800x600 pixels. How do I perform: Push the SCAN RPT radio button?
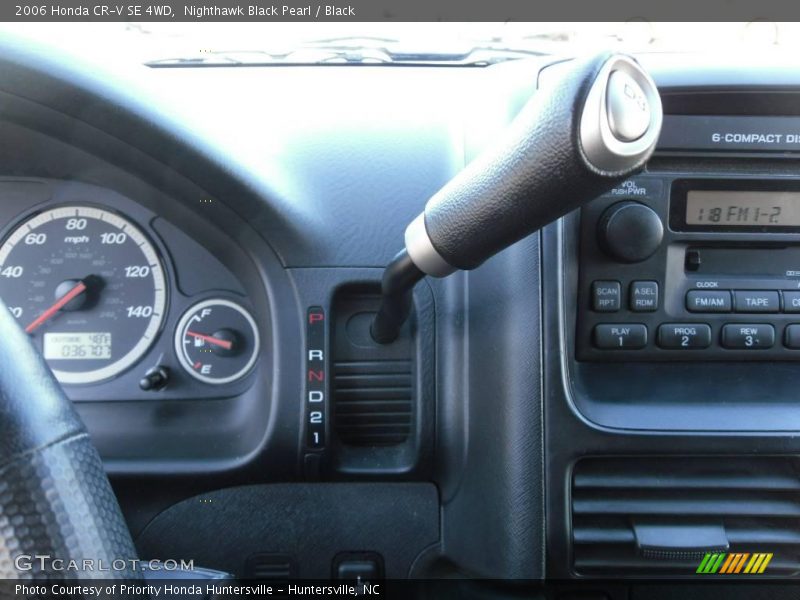[x=606, y=296]
